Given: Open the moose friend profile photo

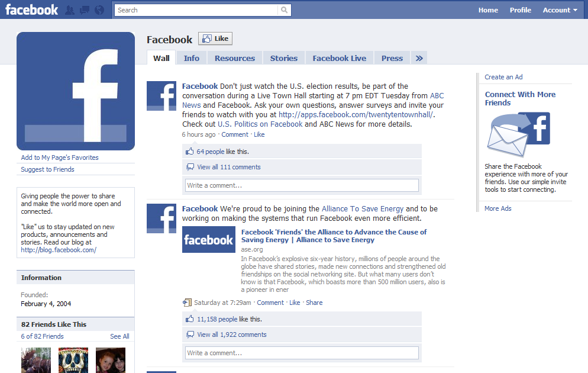Looking at the screenshot, I should (x=36, y=360).
